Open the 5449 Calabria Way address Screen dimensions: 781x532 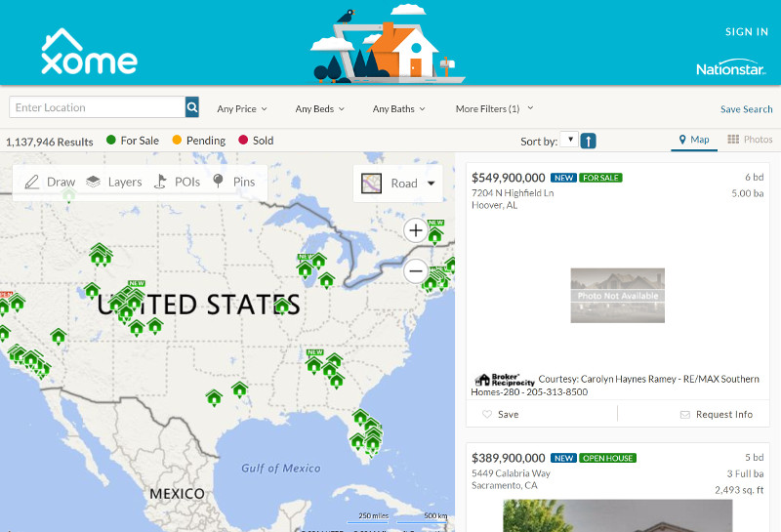[x=511, y=473]
